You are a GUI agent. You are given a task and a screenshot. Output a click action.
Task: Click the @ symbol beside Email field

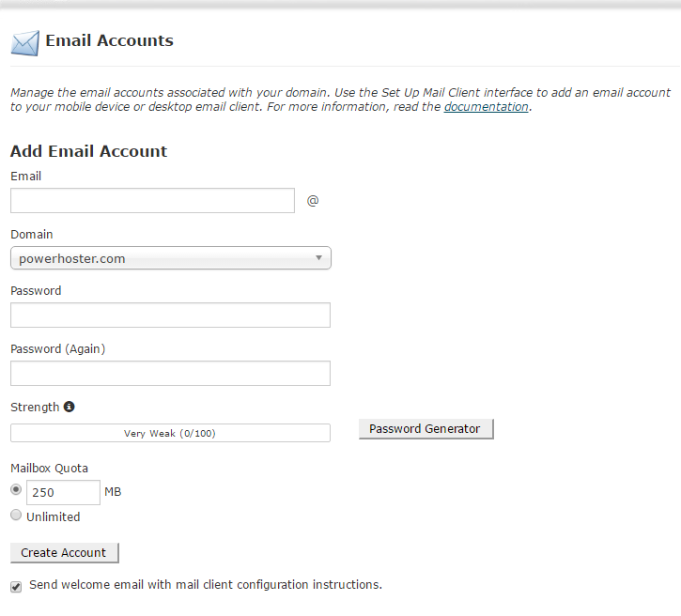pos(313,201)
